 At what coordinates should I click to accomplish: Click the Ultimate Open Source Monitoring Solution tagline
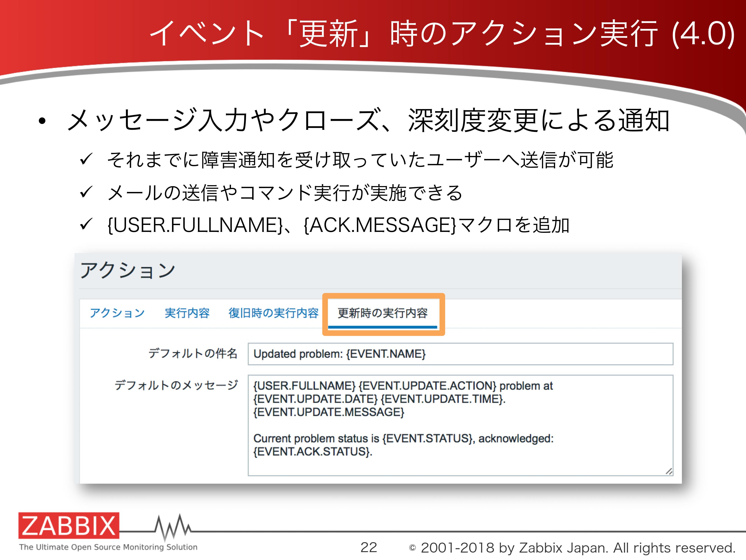(x=108, y=547)
